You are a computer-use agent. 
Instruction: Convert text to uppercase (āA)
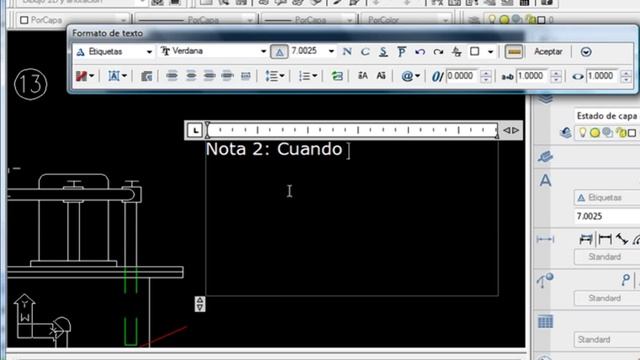[362, 76]
